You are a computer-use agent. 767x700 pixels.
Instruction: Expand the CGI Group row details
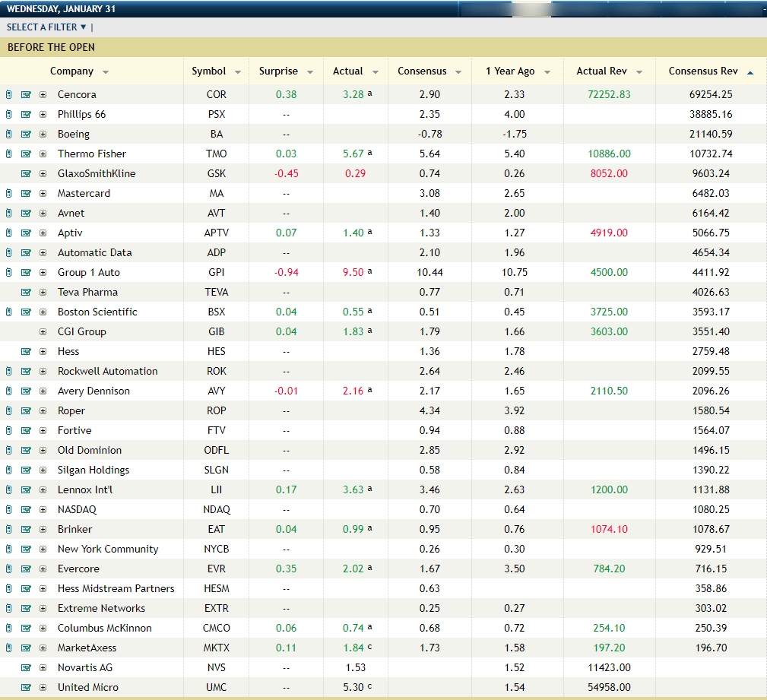tap(43, 331)
